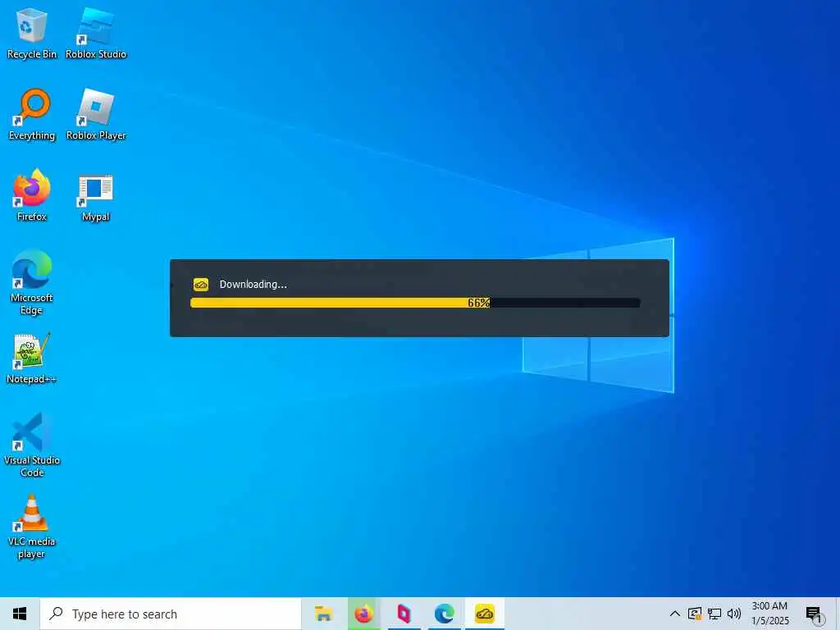Expand the hidden system tray icons chevron
840x630 pixels.
tap(675, 614)
